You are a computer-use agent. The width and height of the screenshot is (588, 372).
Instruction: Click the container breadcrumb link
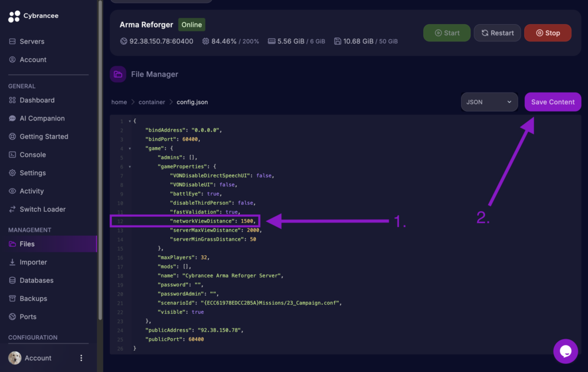152,102
